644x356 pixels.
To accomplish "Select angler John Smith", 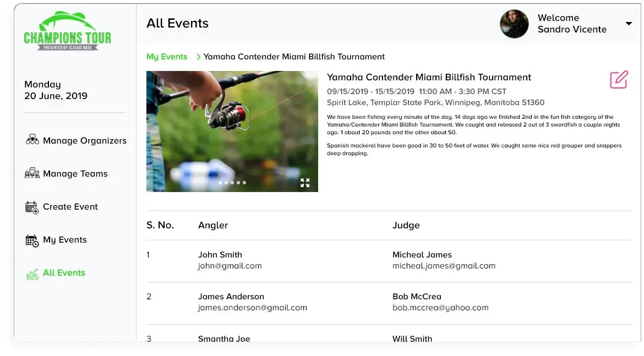I will tap(220, 255).
